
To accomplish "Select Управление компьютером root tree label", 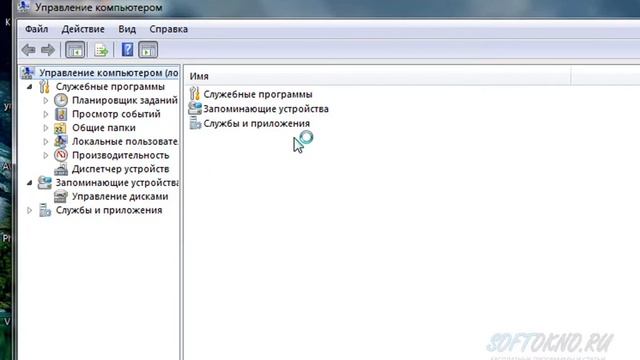I will (109, 73).
